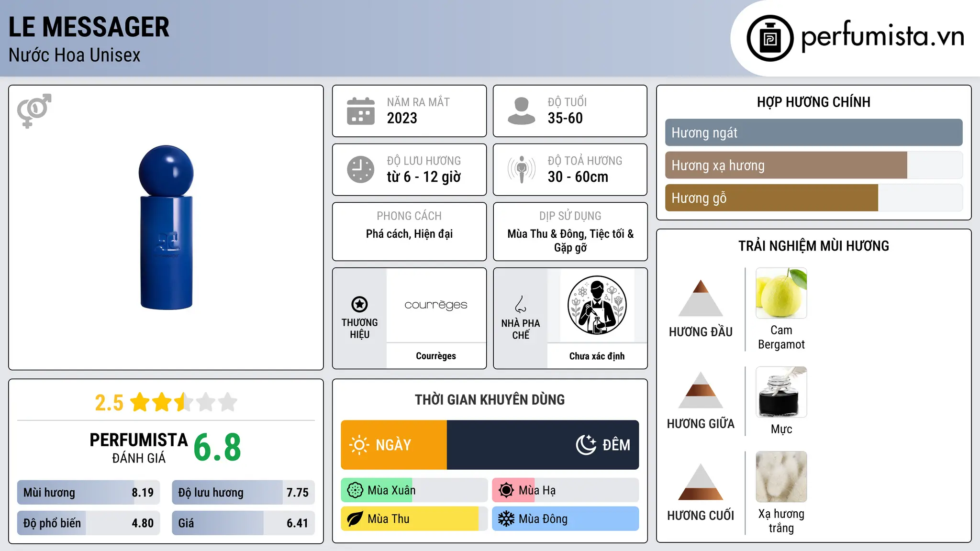Click the Giá 6.41 score bar
The height and width of the screenshot is (551, 980).
click(243, 523)
